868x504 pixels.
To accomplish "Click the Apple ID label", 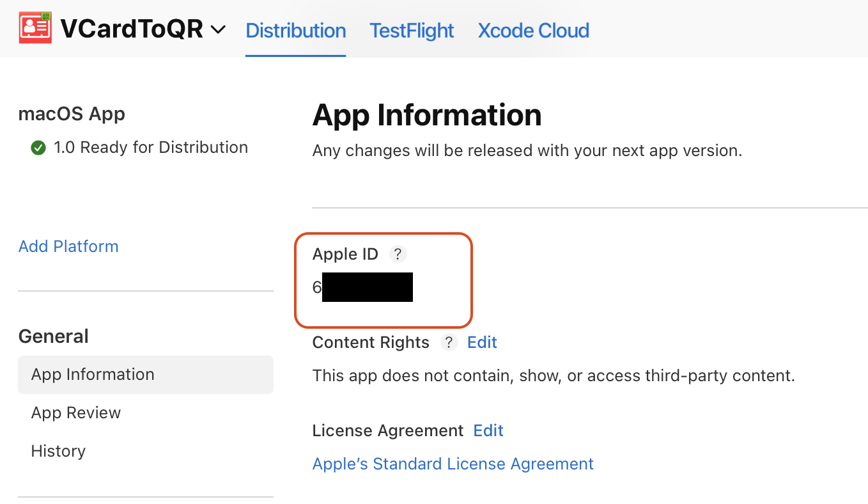I will 345,254.
